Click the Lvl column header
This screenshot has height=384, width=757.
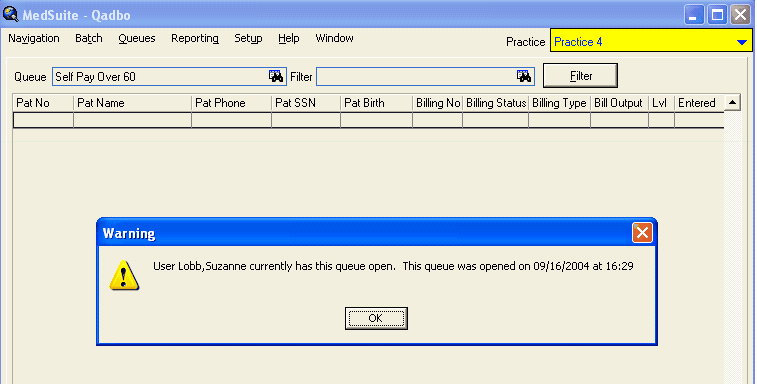pos(661,103)
